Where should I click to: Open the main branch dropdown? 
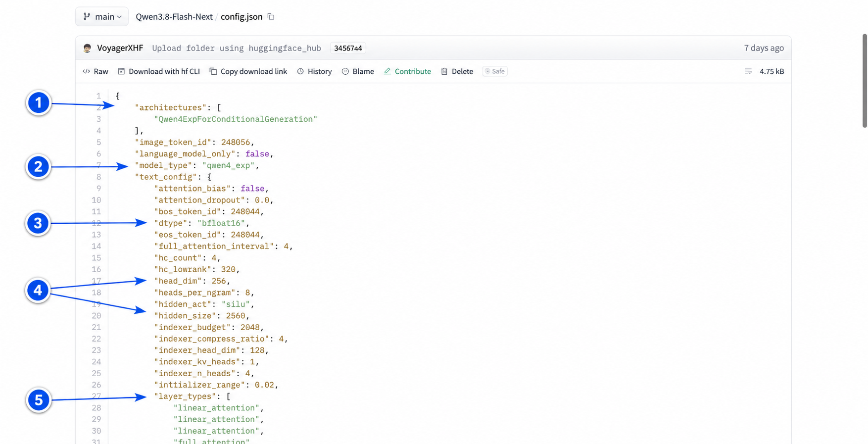(x=102, y=16)
